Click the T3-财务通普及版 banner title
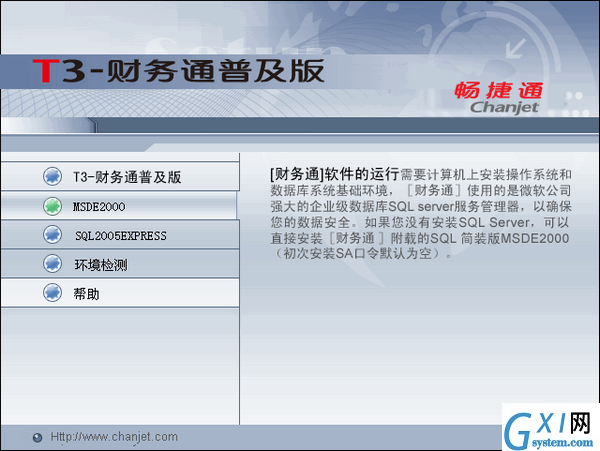Image resolution: width=600 pixels, height=451 pixels. click(x=179, y=71)
